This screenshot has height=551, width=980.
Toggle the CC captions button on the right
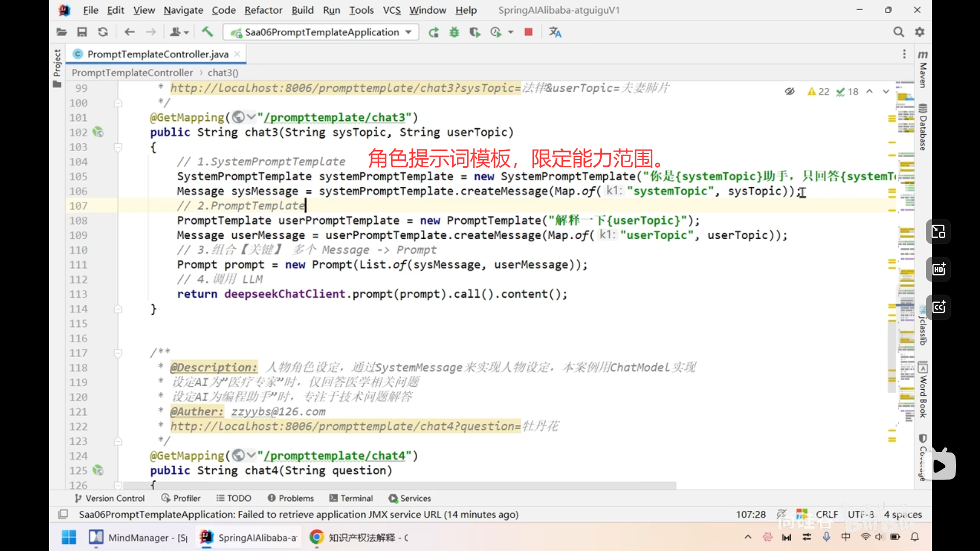[939, 307]
